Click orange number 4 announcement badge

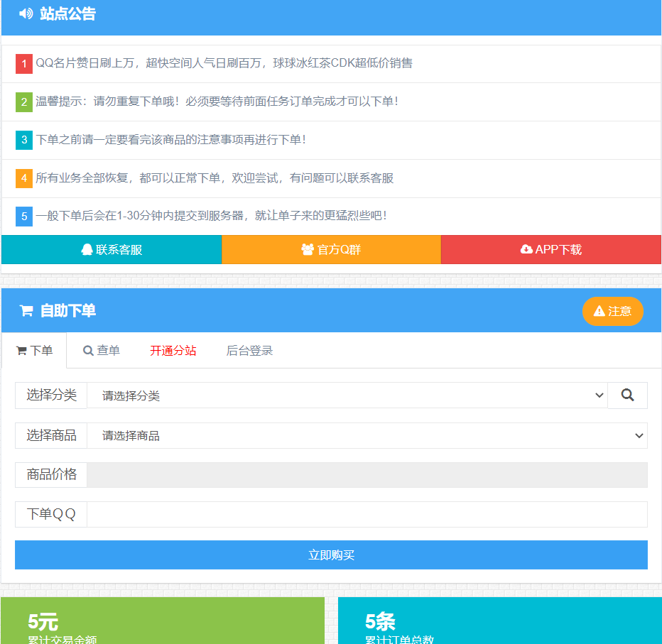(24, 178)
